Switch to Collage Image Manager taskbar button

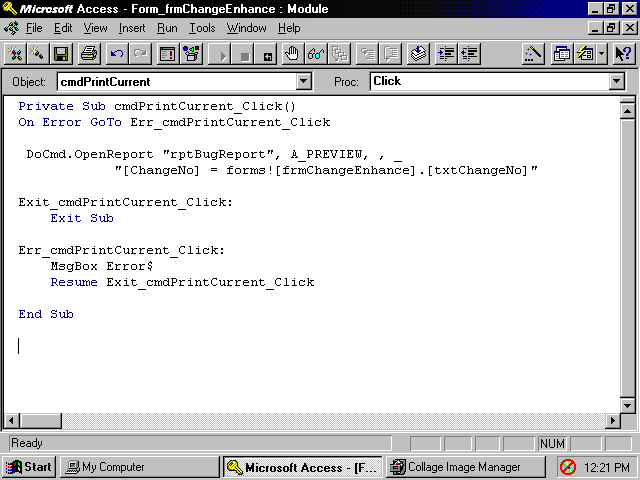click(465, 467)
